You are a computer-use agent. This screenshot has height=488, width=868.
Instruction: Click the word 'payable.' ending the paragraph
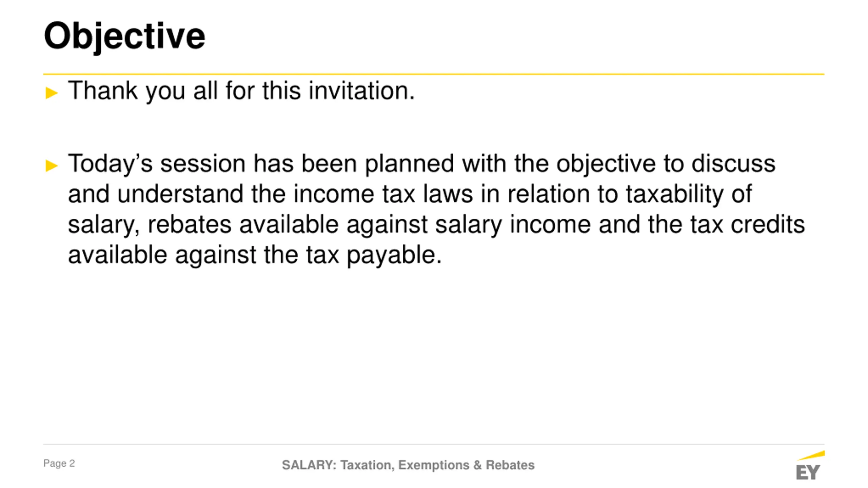394,255
